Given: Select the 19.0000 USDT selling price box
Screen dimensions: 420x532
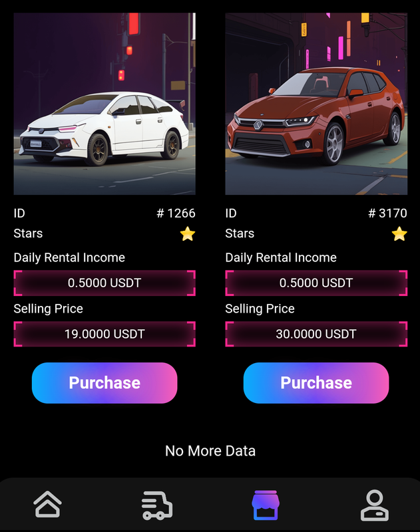Looking at the screenshot, I should (x=105, y=334).
